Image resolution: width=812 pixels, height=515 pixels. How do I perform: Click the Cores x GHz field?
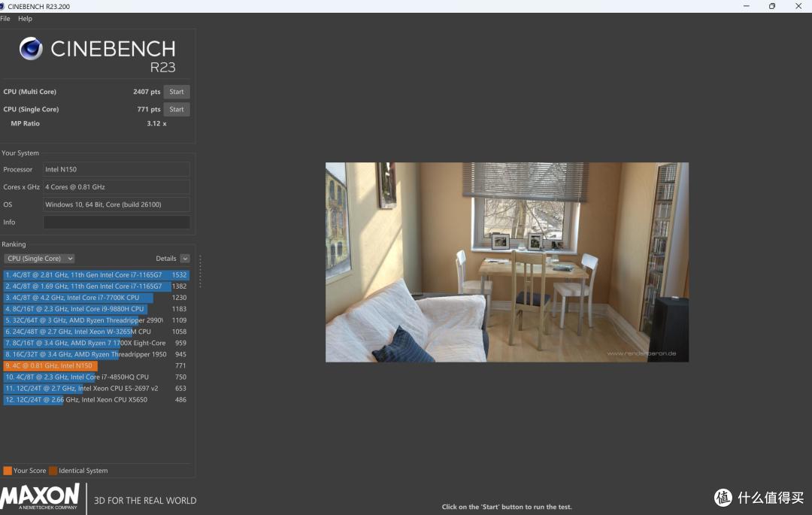pyautogui.click(x=117, y=187)
